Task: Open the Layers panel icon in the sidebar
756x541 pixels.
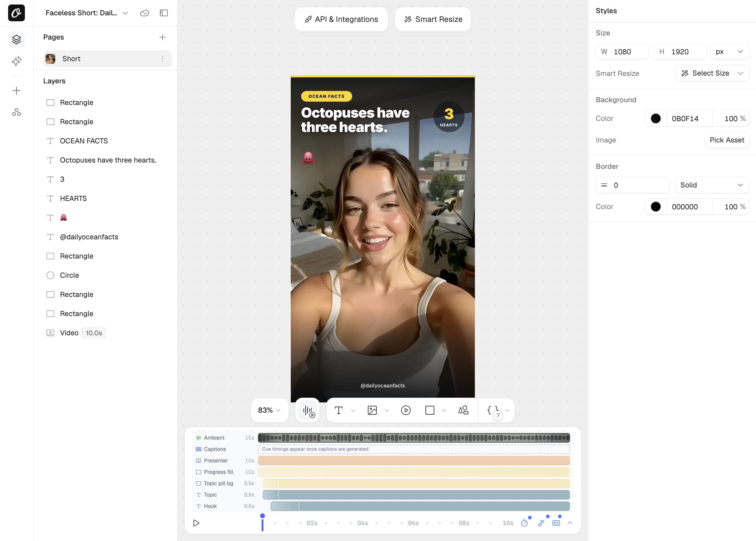Action: [x=16, y=40]
